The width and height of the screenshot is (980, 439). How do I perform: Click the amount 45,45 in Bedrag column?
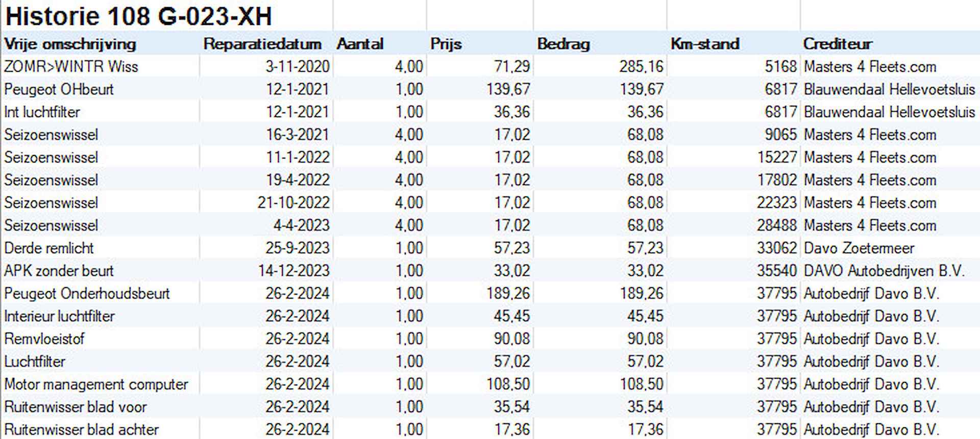[x=645, y=316]
